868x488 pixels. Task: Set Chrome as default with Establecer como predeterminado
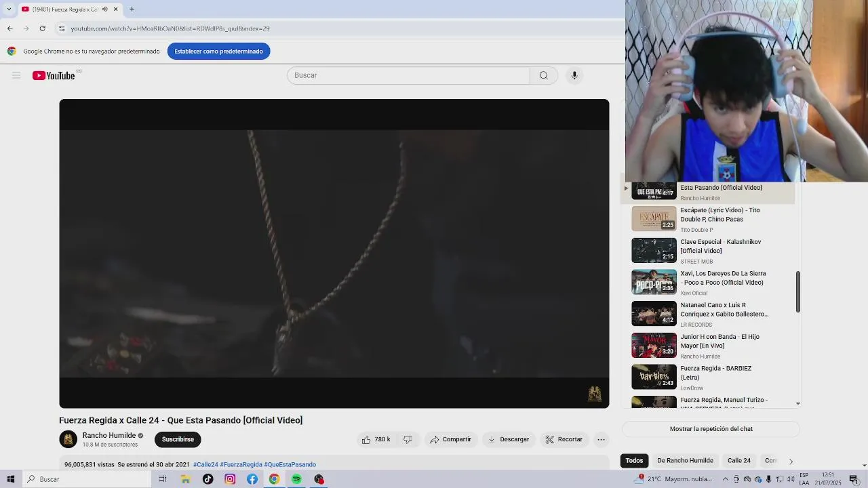(x=218, y=51)
